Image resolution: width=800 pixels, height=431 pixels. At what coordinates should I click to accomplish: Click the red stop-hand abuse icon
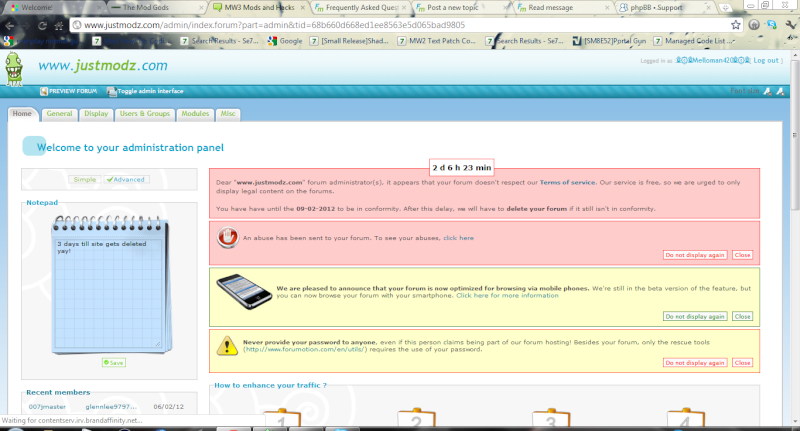227,238
